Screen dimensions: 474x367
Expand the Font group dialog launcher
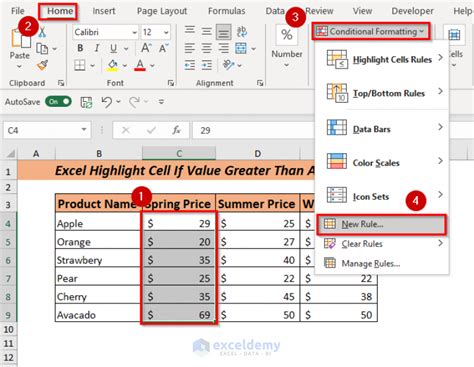pos(171,83)
